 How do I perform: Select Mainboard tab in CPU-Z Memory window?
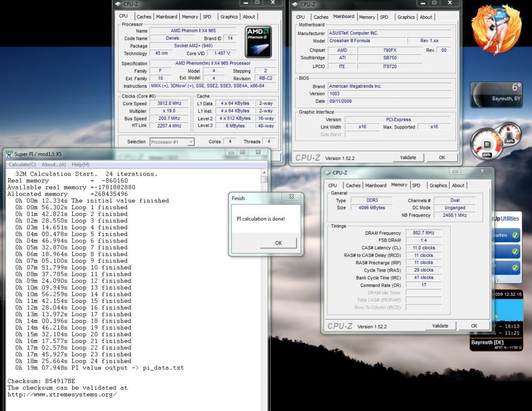(x=375, y=186)
